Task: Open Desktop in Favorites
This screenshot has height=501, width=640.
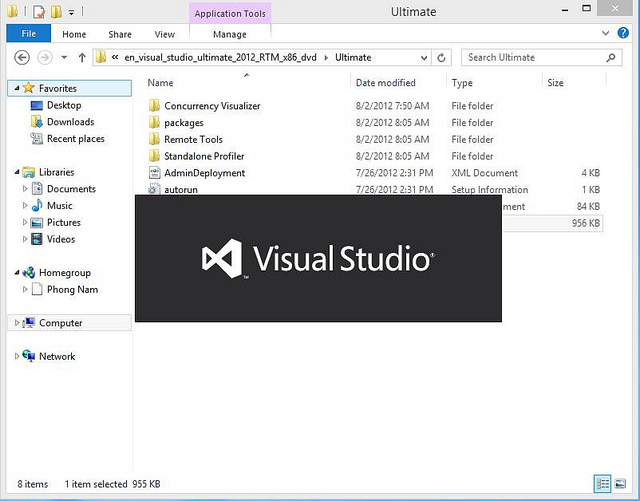Action: tap(64, 105)
